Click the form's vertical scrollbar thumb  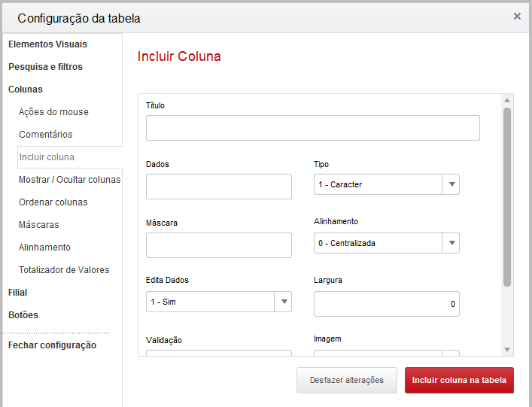click(507, 197)
